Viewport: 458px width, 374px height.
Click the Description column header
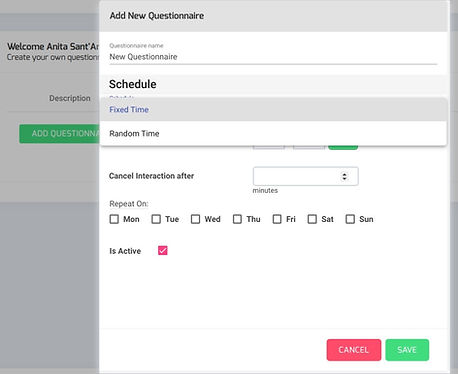point(70,98)
